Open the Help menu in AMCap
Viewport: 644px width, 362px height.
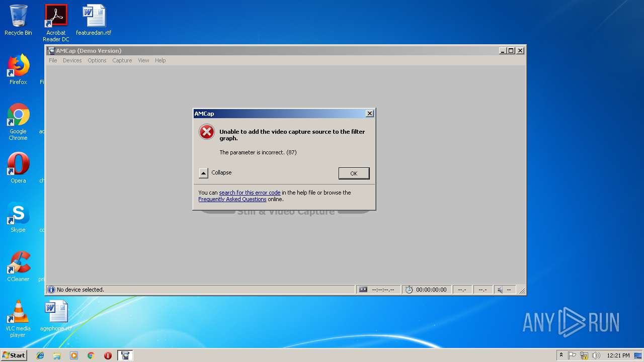[160, 60]
